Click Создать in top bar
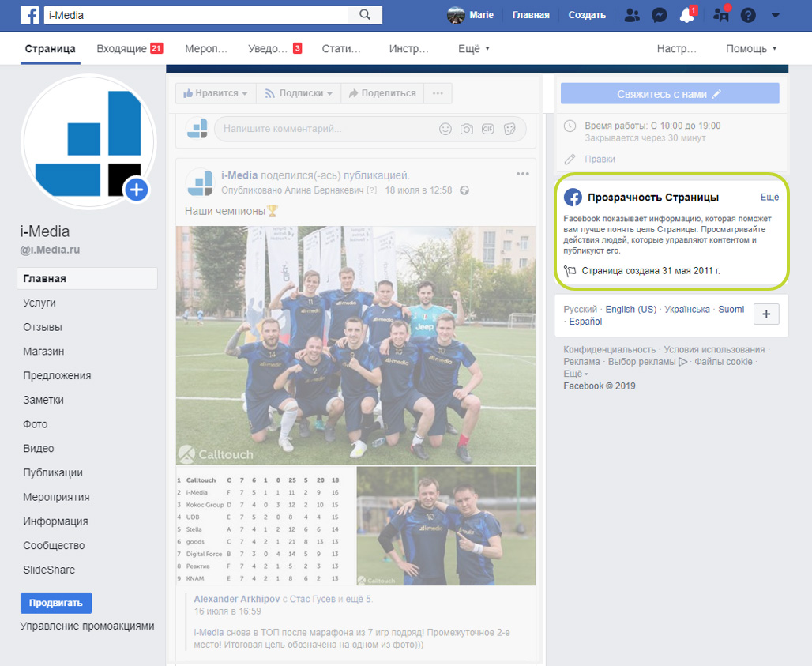812x666 pixels. coord(587,15)
